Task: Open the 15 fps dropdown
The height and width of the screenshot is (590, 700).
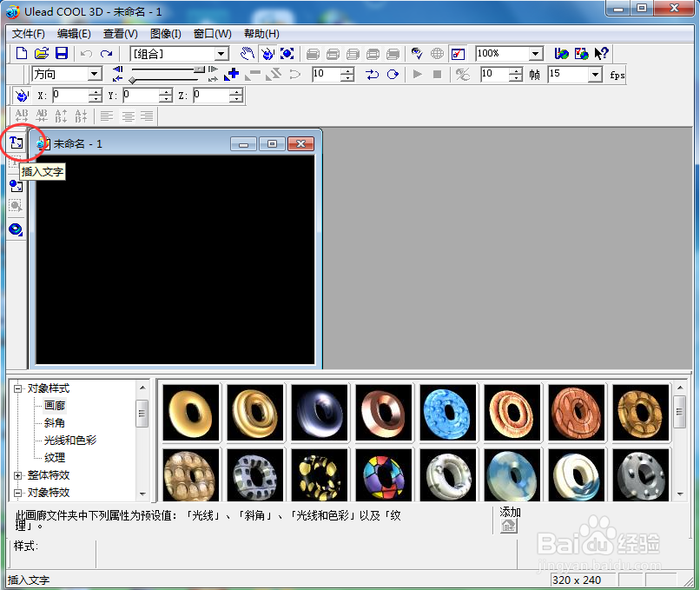Action: (595, 74)
